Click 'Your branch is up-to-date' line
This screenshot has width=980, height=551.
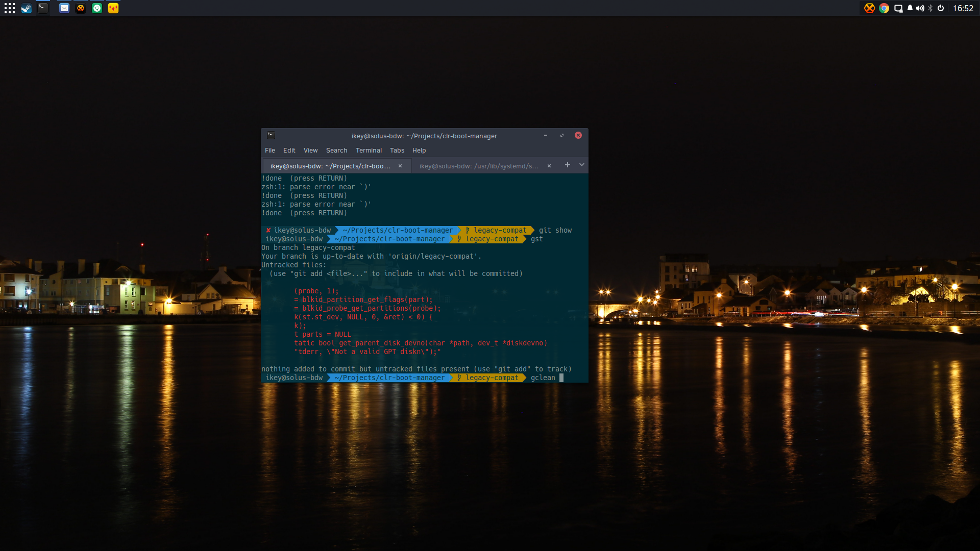372,256
